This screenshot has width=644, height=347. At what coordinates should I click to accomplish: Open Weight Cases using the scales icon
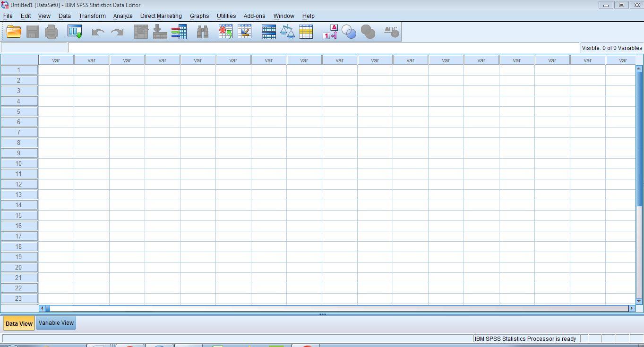(x=288, y=31)
